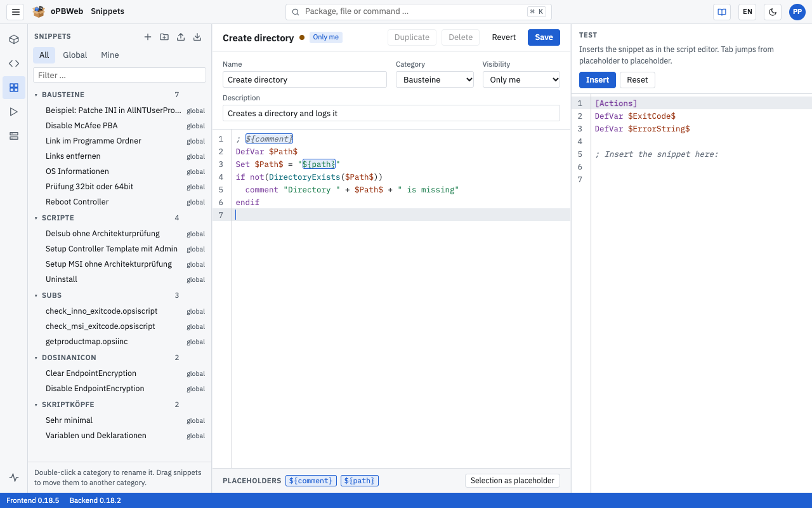Click the Package, file or command search box

coord(418,11)
